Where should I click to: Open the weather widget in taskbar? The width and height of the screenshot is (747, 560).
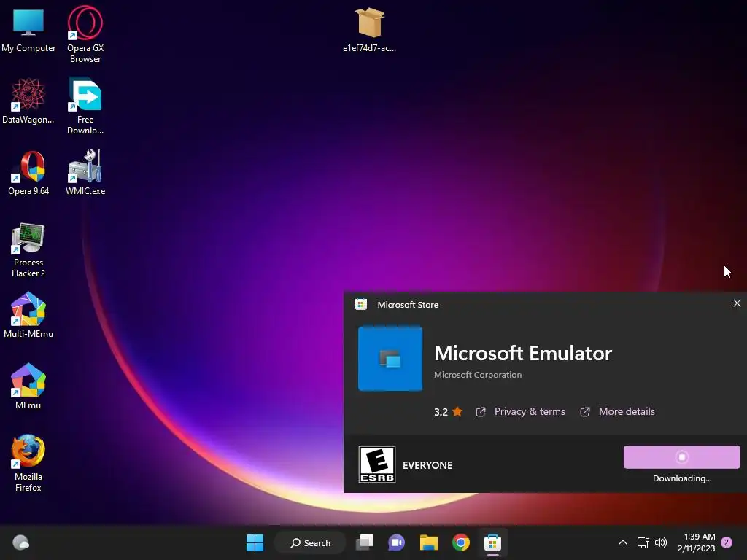pos(21,542)
